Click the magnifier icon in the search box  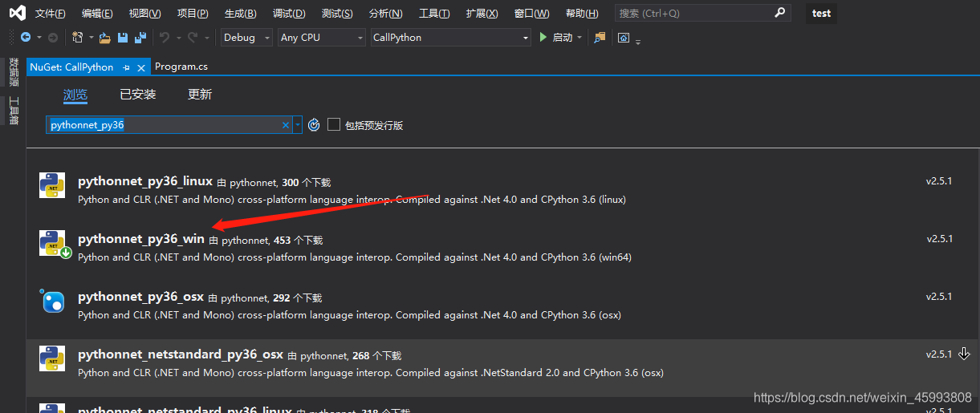point(779,13)
